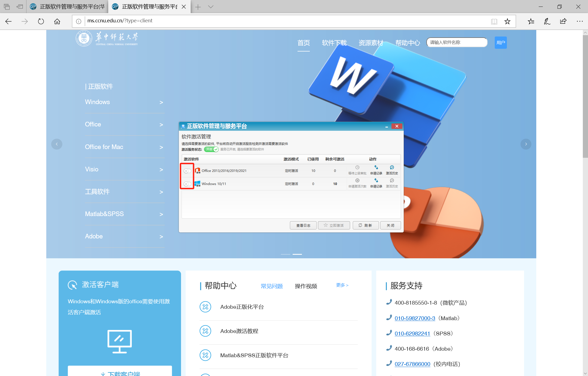The width and height of the screenshot is (588, 376).
Task: Show the previous carousel slide
Action: [x=57, y=144]
